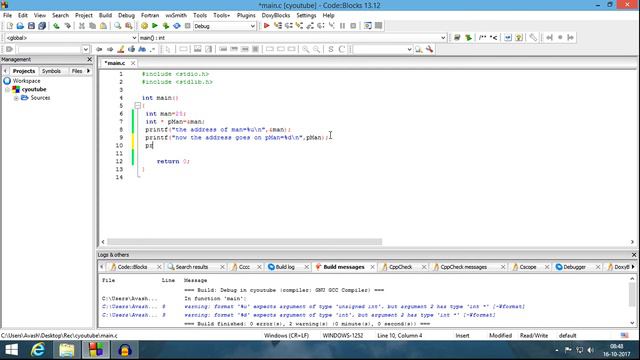Start debugging with the red arrow icon

coord(267,26)
